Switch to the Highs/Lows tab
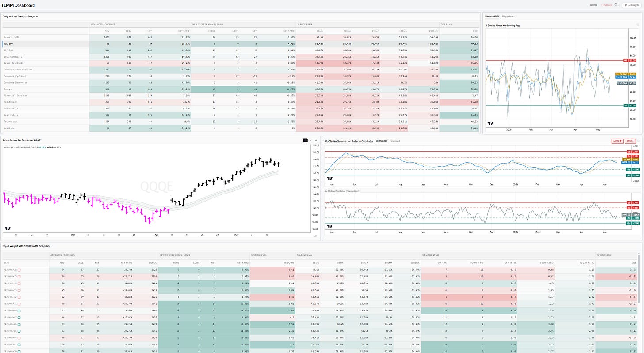This screenshot has width=644, height=353. click(508, 16)
